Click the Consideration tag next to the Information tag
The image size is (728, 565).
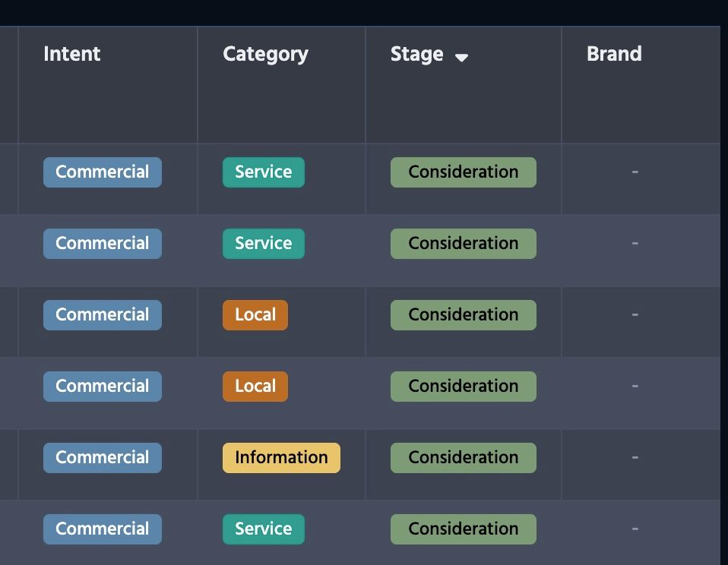tap(463, 458)
